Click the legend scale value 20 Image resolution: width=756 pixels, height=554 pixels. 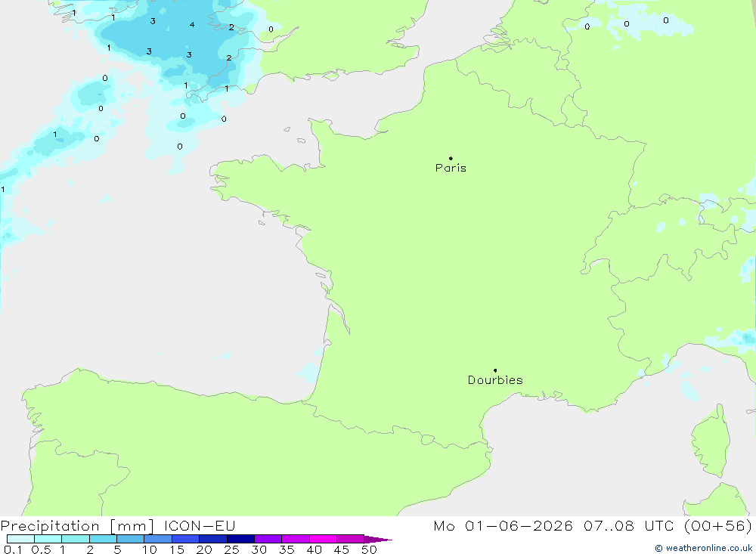pos(204,549)
